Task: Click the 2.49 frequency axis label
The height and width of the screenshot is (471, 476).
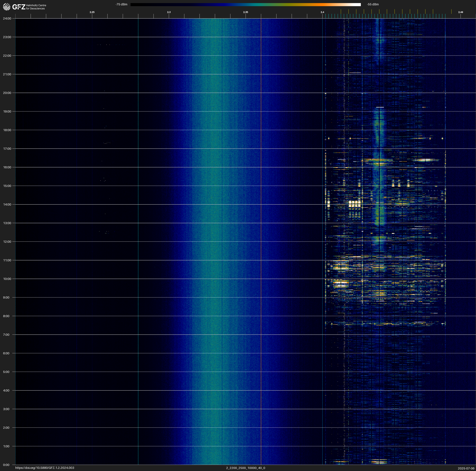Action: point(460,12)
